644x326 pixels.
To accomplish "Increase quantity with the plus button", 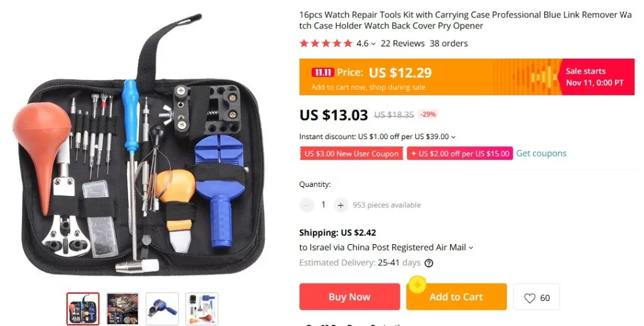I will [x=341, y=205].
